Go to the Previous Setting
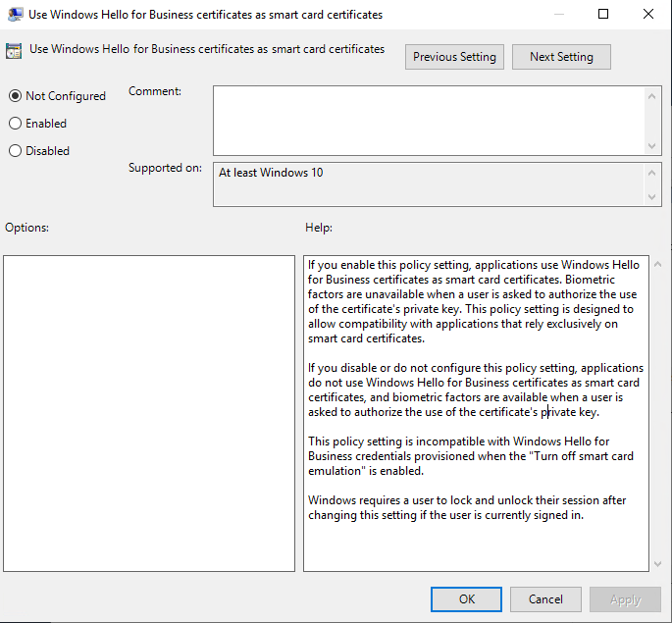The height and width of the screenshot is (623, 672). click(454, 57)
